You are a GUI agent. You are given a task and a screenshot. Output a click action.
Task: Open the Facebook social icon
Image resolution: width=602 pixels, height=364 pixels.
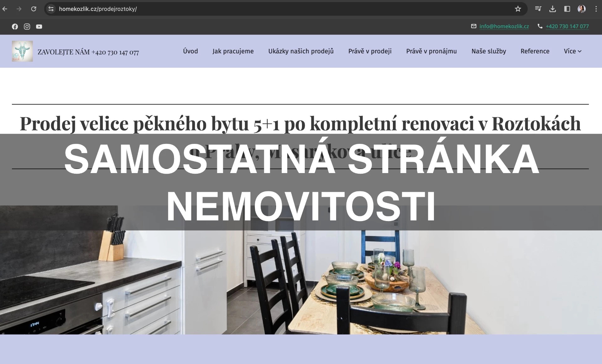pos(15,27)
